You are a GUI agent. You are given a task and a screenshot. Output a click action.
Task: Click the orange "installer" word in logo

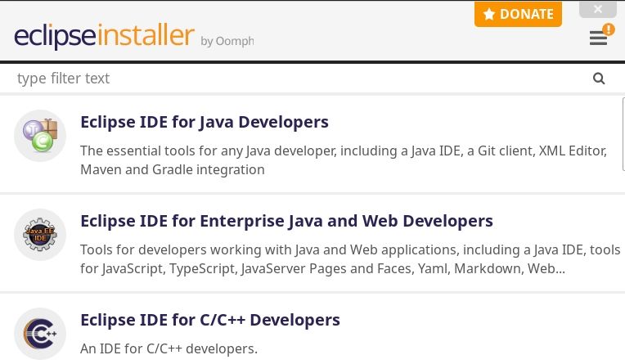pyautogui.click(x=146, y=36)
